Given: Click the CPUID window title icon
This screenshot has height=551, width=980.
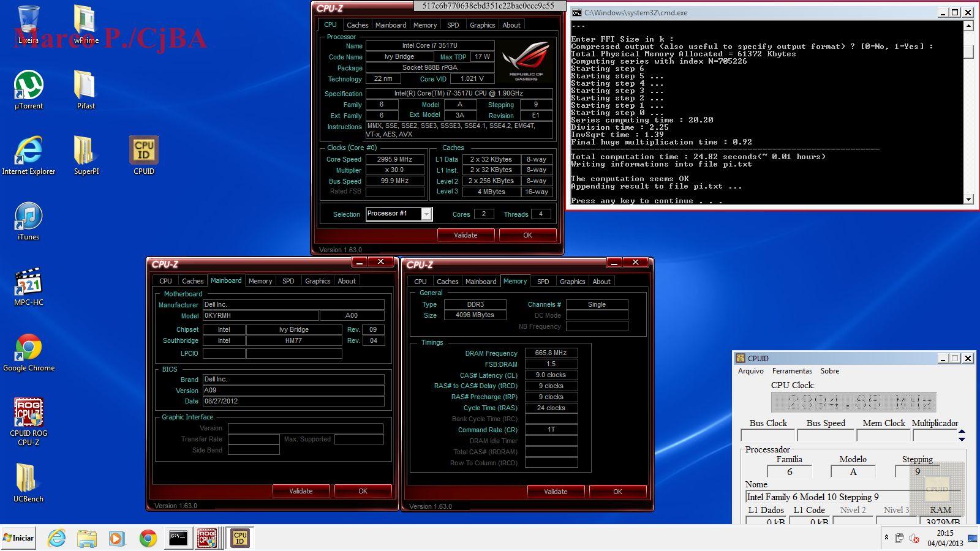Looking at the screenshot, I should pos(741,358).
